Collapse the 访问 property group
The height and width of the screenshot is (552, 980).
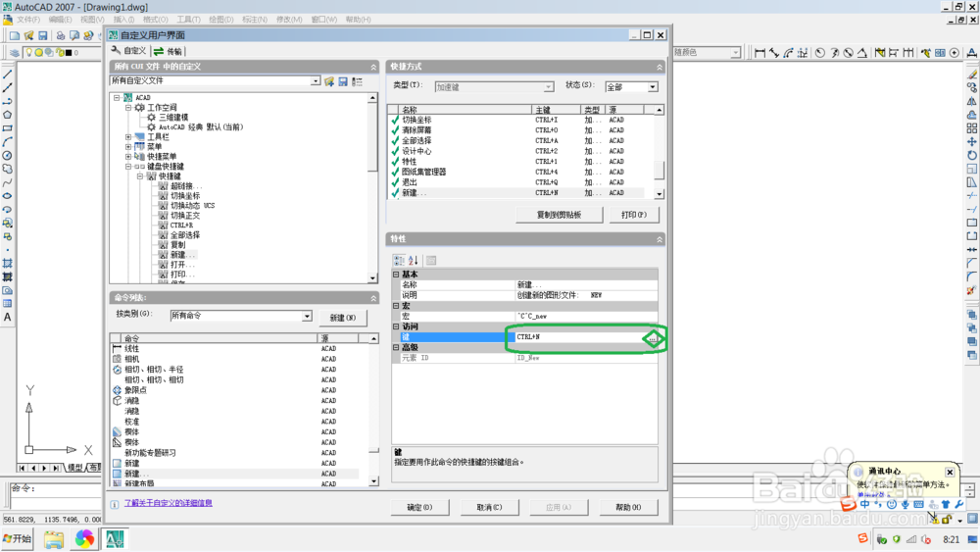(x=396, y=326)
